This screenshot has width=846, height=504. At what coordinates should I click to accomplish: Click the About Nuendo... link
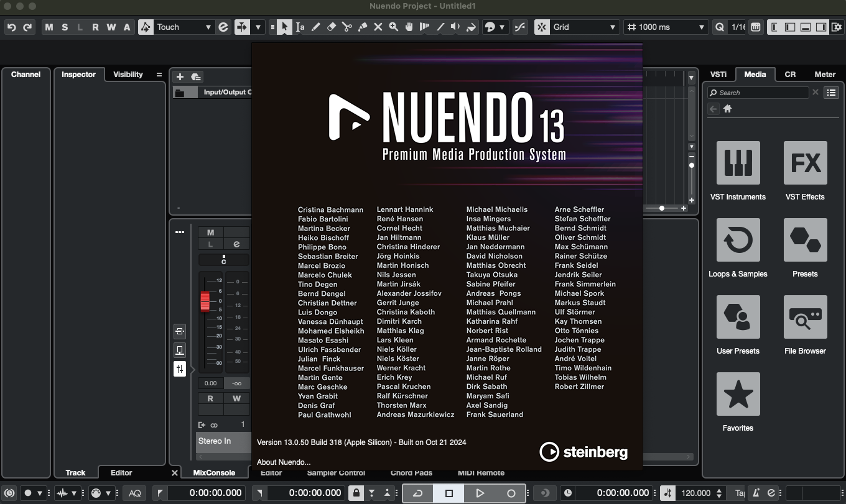[x=284, y=462]
